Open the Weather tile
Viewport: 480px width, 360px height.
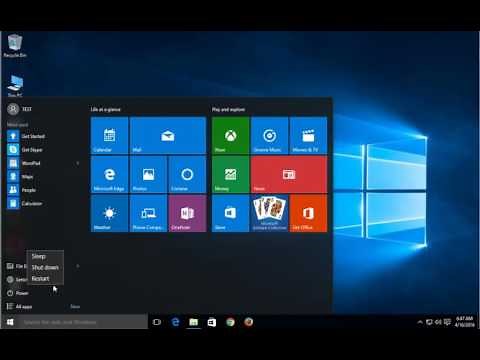pos(109,213)
